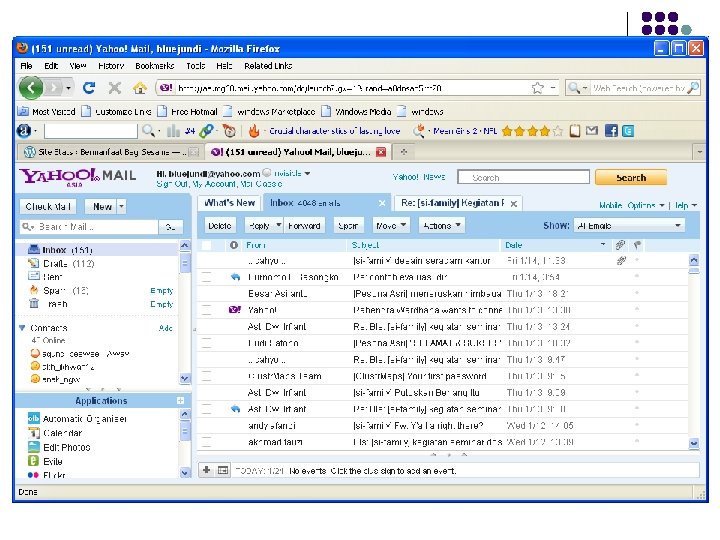
Task: Go to the Firefox Home page icon
Action: [x=140, y=88]
